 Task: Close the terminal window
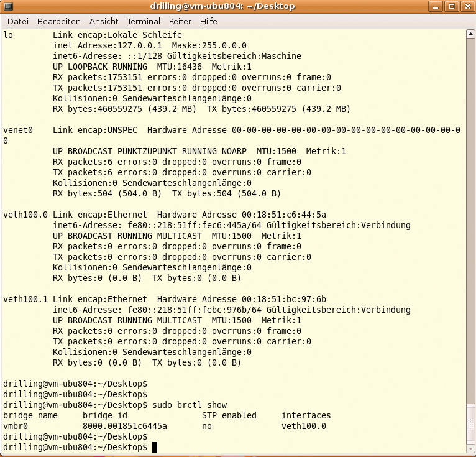(x=466, y=6)
